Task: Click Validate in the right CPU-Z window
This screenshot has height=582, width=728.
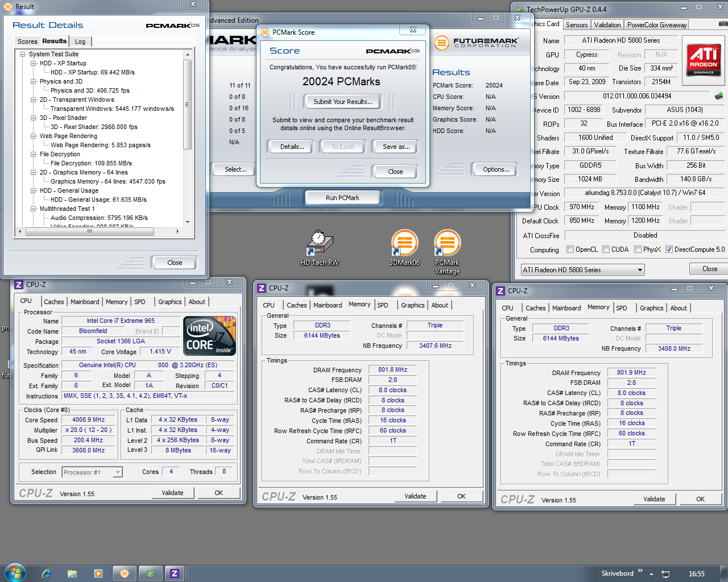Action: [654, 499]
